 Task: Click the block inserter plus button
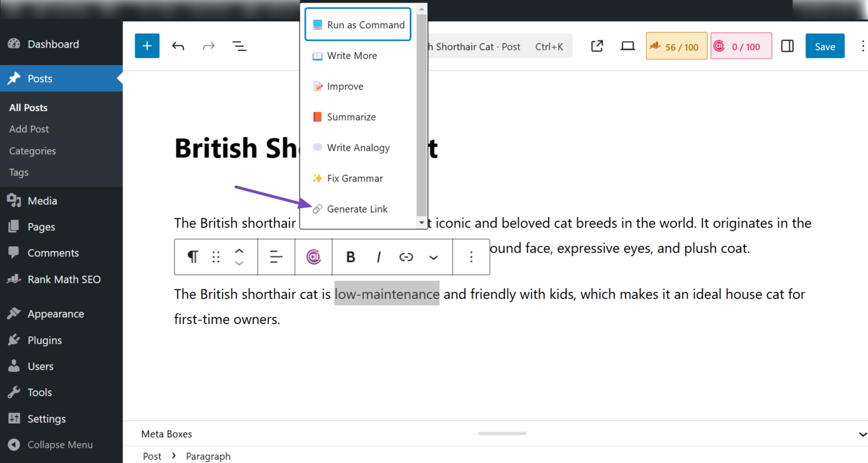[x=147, y=46]
